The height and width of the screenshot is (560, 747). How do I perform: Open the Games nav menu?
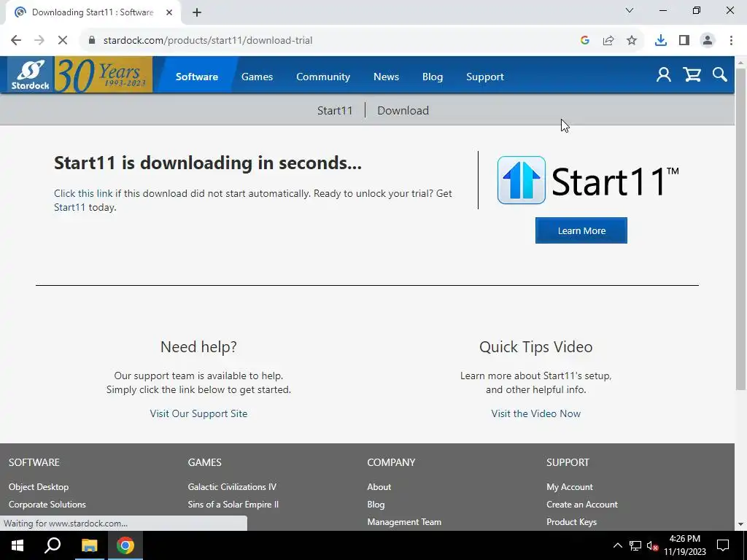coord(257,77)
